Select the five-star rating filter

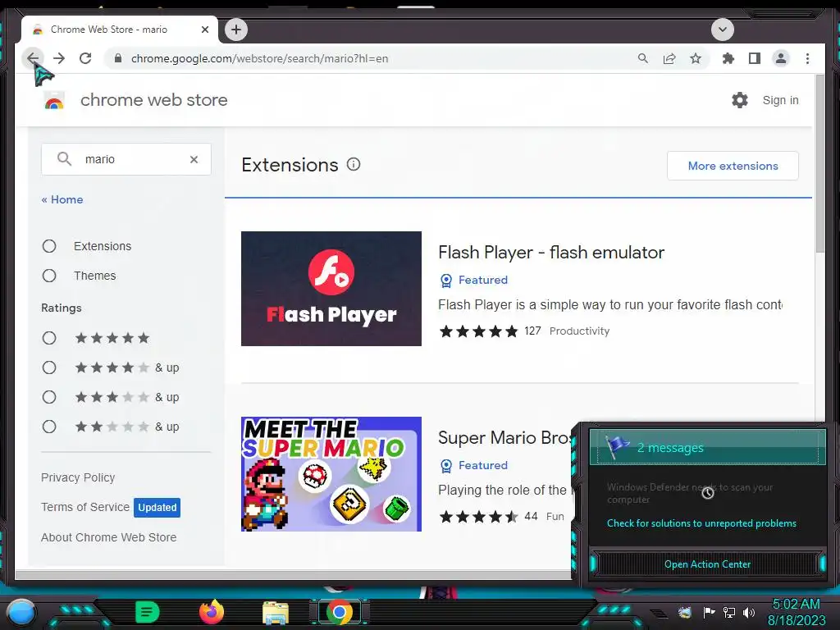click(49, 338)
